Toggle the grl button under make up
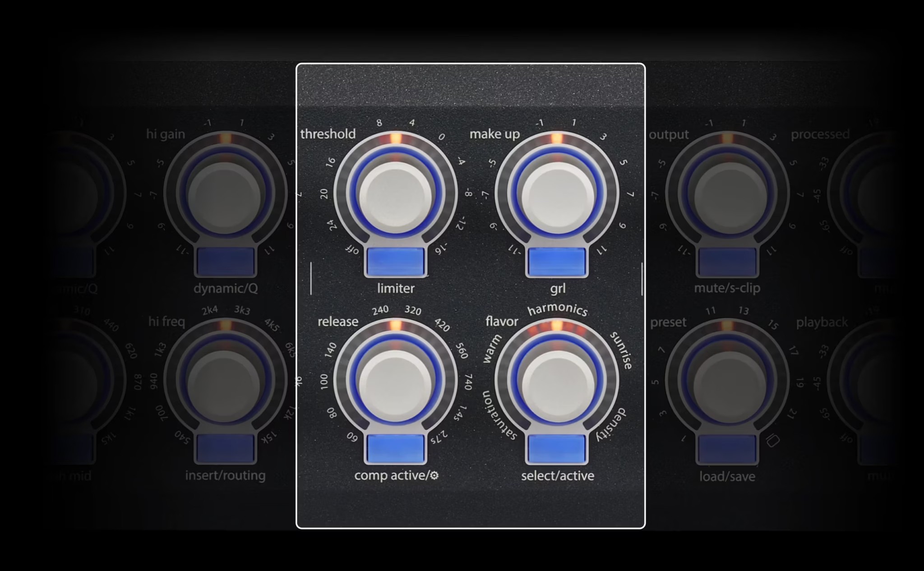The image size is (924, 571). coord(557,262)
